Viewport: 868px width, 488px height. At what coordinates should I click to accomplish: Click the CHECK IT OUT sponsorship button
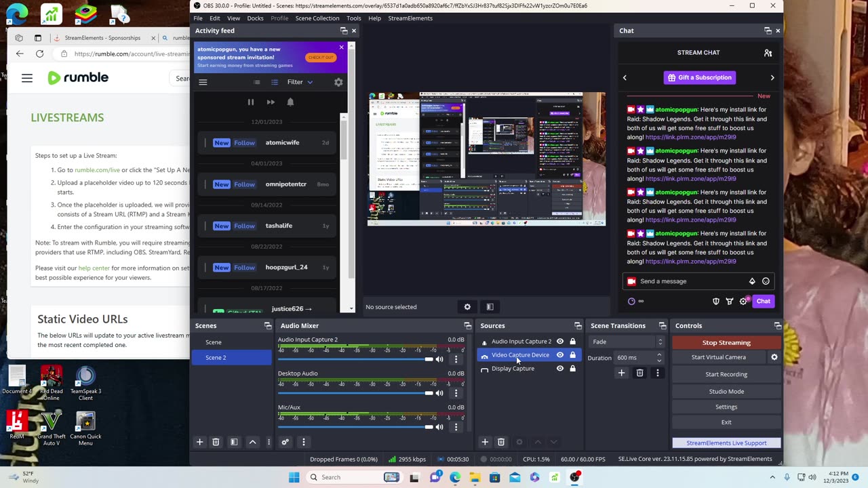point(320,58)
